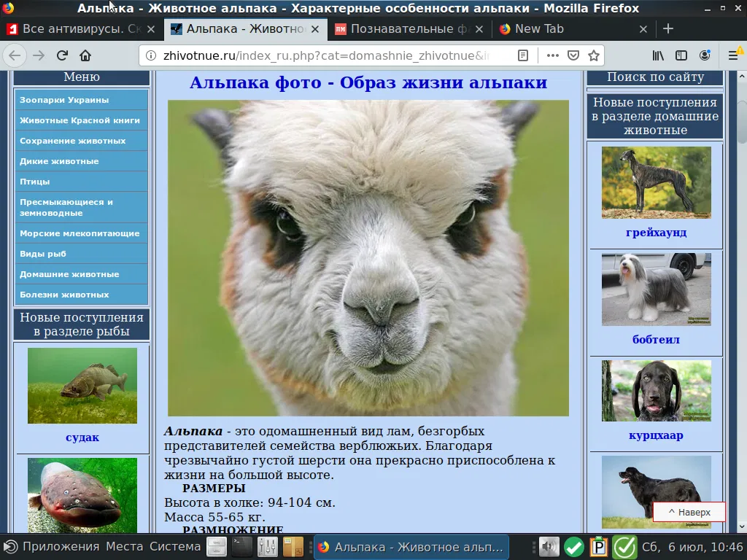747x560 pixels.
Task: Select the Альпака Firefox taskbar window button
Action: (411, 547)
